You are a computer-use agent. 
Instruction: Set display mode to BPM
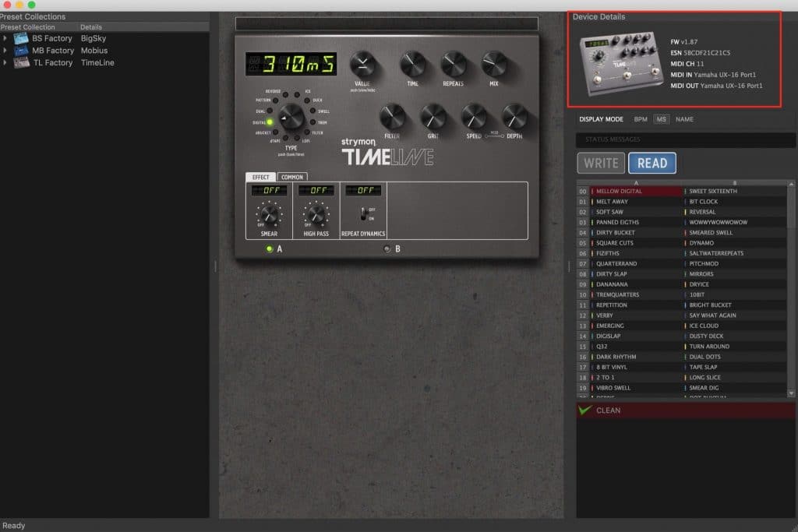(x=641, y=119)
